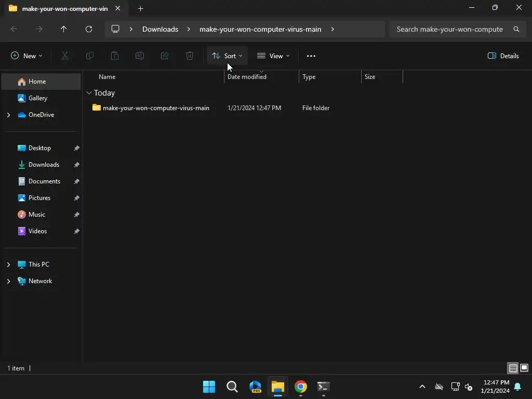Click File Explorer icon on taskbar
Image resolution: width=532 pixels, height=399 pixels.
pyautogui.click(x=278, y=387)
